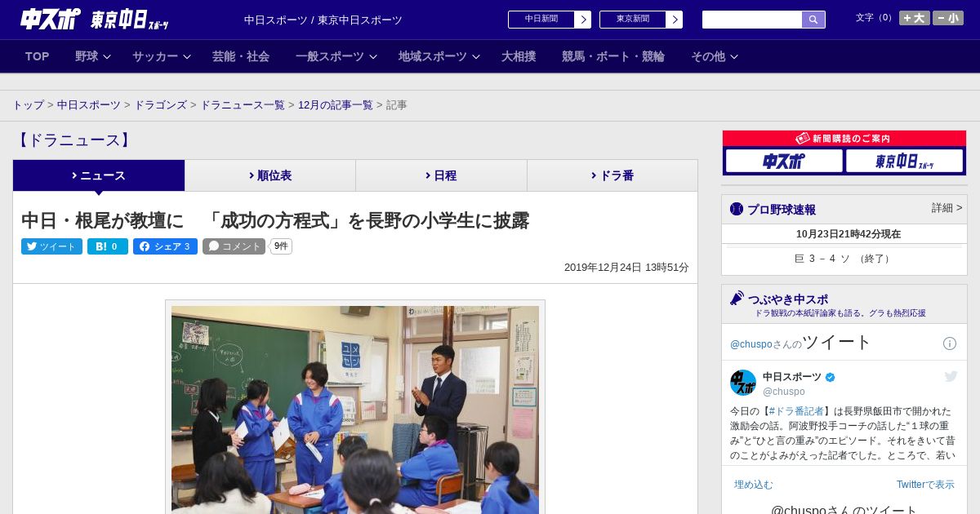Click verified badge beside 中日スポーツ

tap(831, 377)
